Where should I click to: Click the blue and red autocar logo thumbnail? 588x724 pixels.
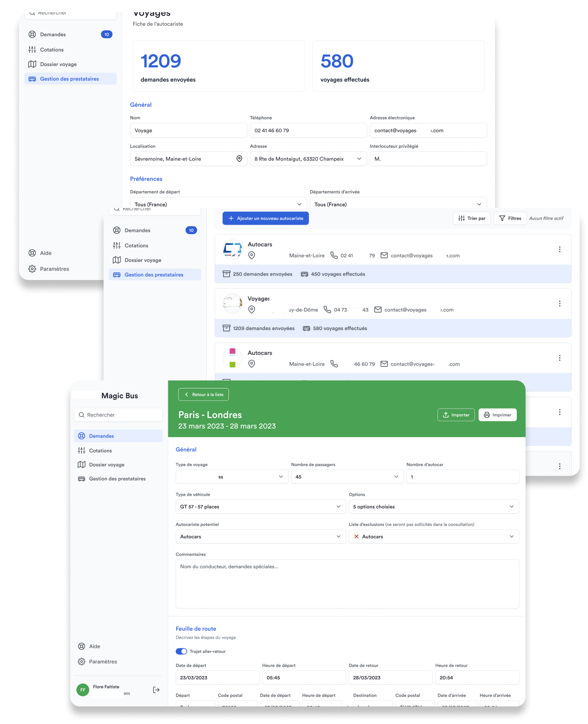point(233,250)
